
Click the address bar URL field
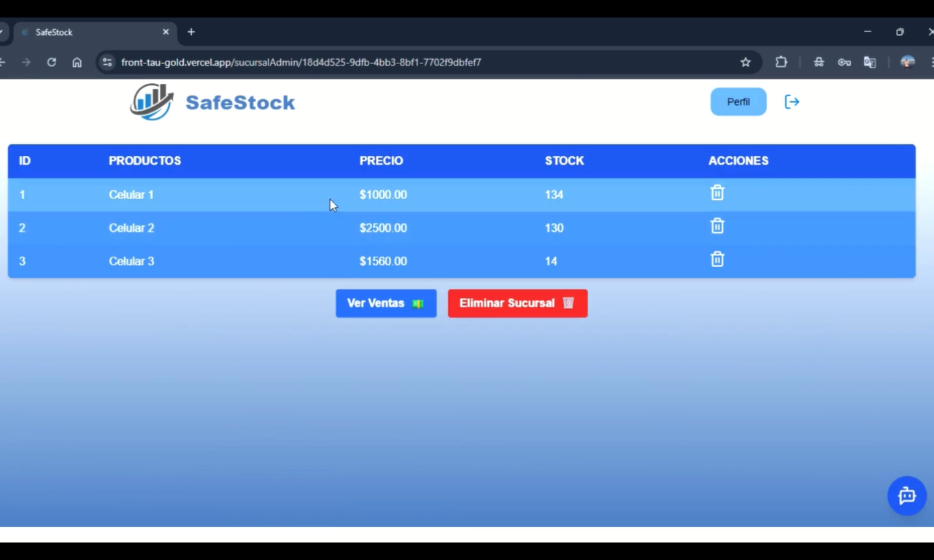365,63
